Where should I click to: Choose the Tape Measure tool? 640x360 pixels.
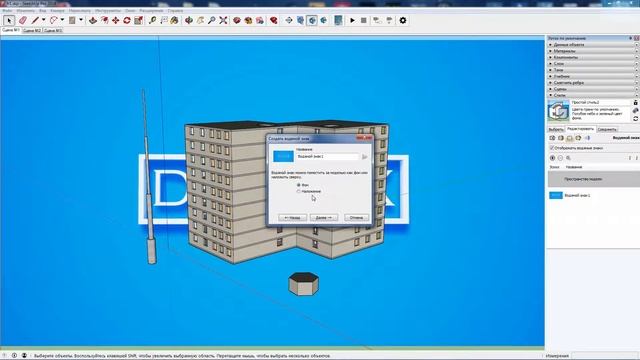(152, 20)
